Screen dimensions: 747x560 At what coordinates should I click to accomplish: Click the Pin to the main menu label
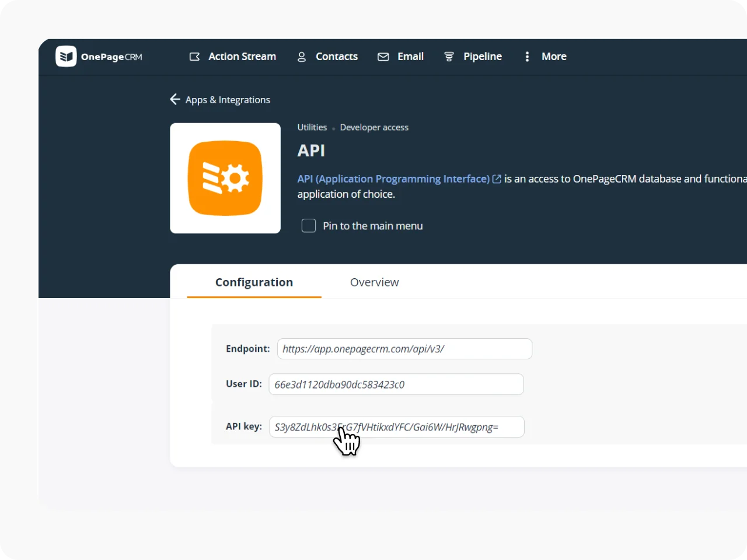coord(373,226)
